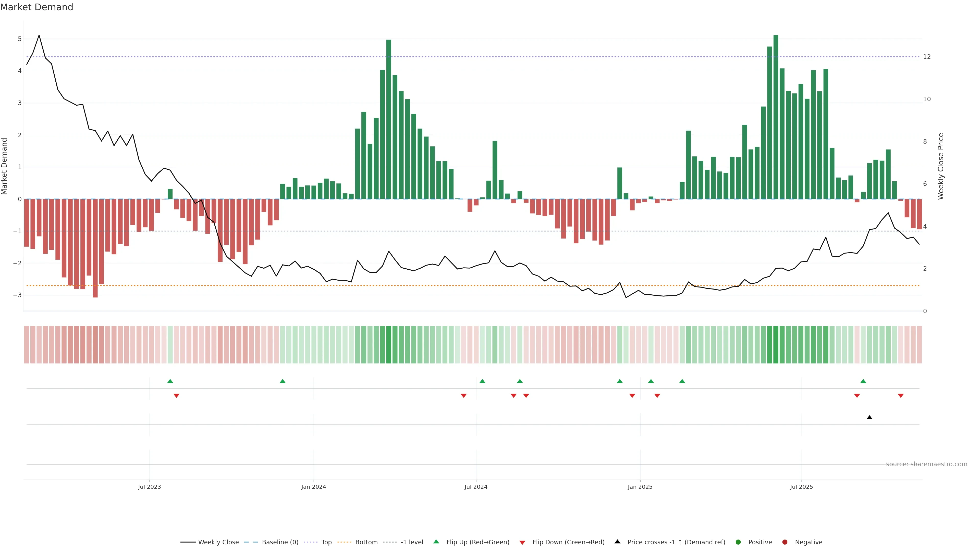Toggle the Weekly Close legend entry
The image size is (980, 551).
click(x=218, y=542)
